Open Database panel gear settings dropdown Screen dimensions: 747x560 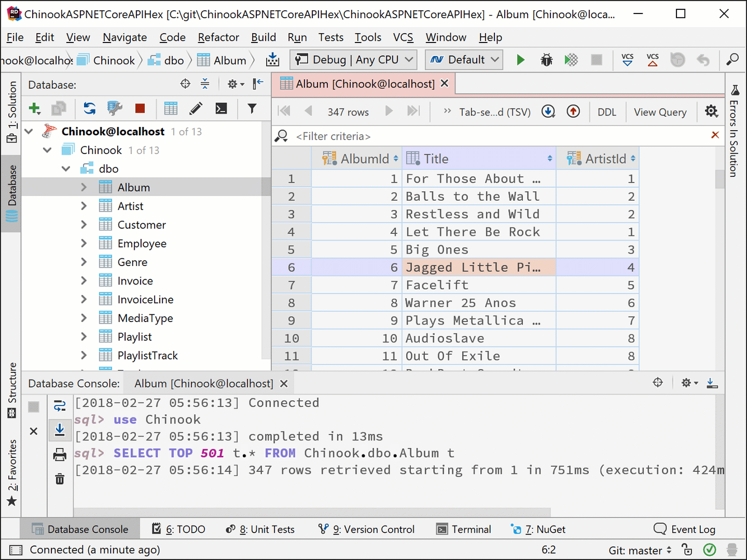point(235,84)
